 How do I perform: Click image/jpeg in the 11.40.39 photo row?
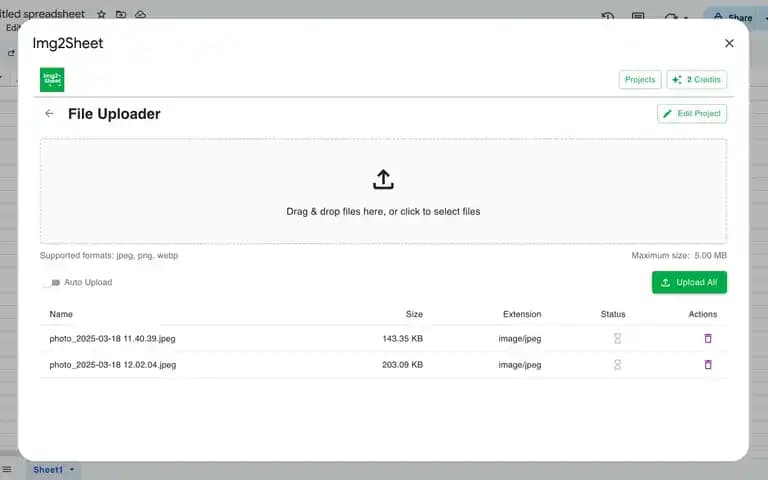click(520, 338)
